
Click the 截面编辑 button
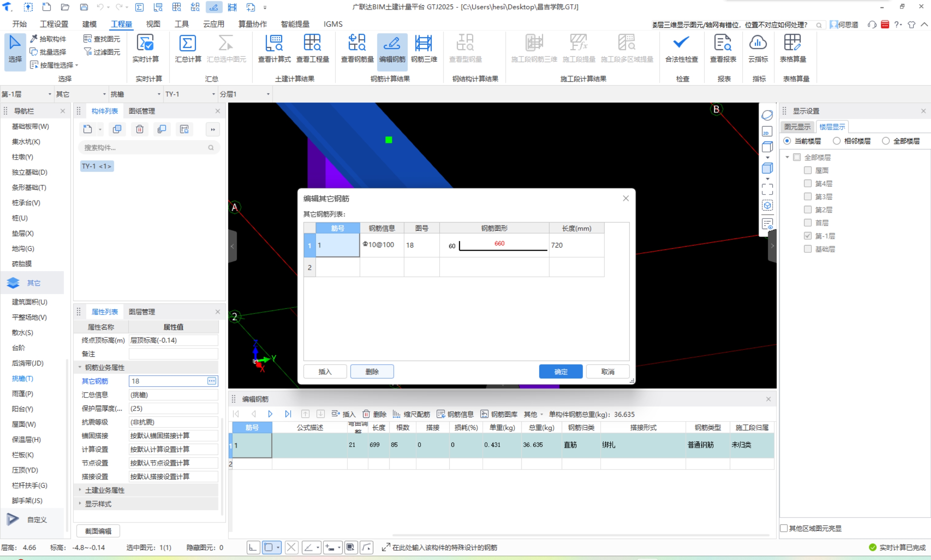tap(98, 531)
